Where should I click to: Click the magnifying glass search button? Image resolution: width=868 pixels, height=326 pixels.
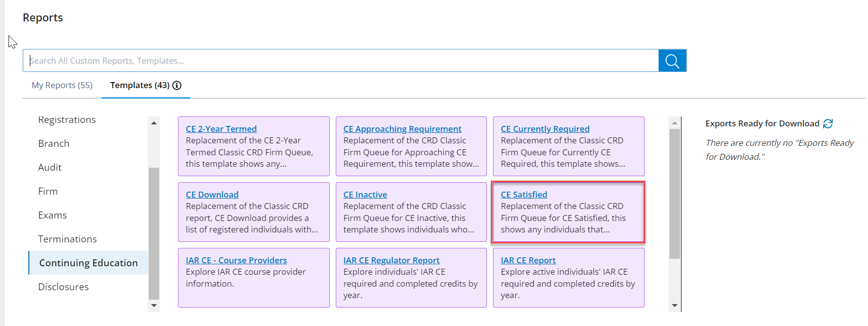672,61
